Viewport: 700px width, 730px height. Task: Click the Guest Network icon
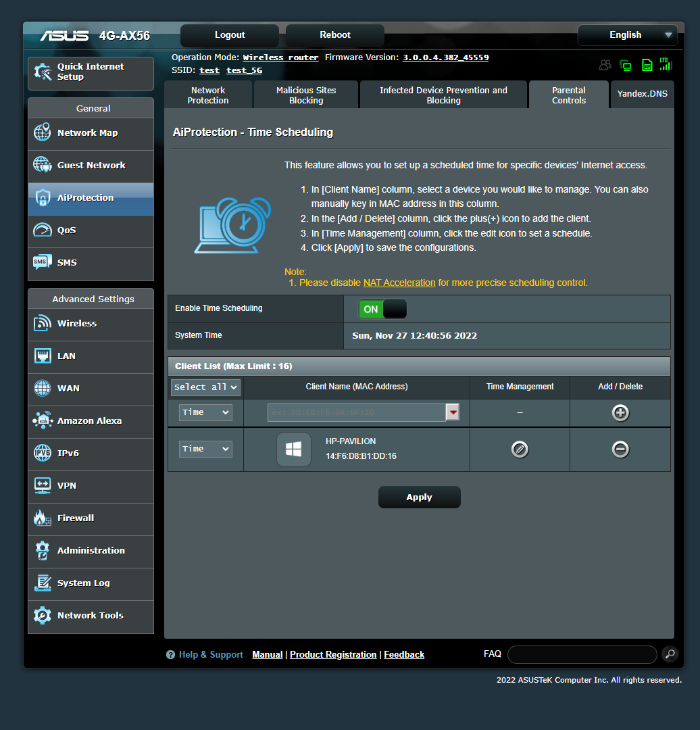pyautogui.click(x=43, y=164)
